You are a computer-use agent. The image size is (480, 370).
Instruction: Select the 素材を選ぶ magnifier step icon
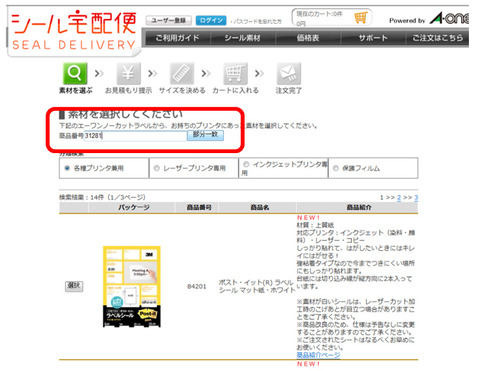click(75, 73)
